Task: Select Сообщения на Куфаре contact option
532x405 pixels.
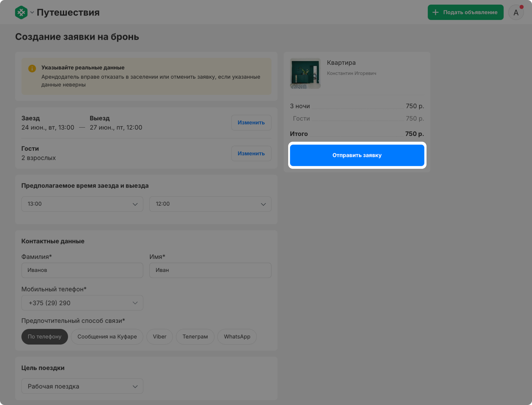Action: [x=107, y=337]
